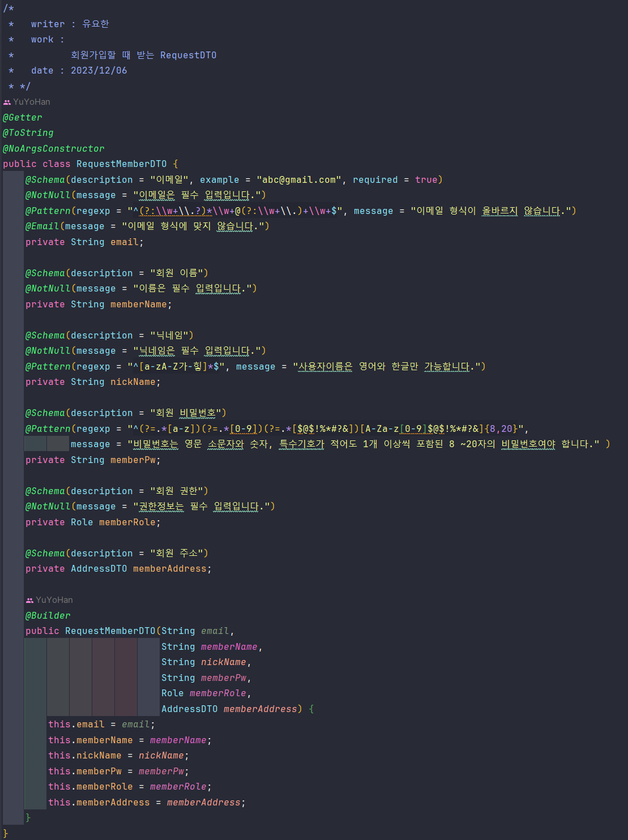The height and width of the screenshot is (840, 628).
Task: Click the author icon above @Builder
Action: point(29,600)
